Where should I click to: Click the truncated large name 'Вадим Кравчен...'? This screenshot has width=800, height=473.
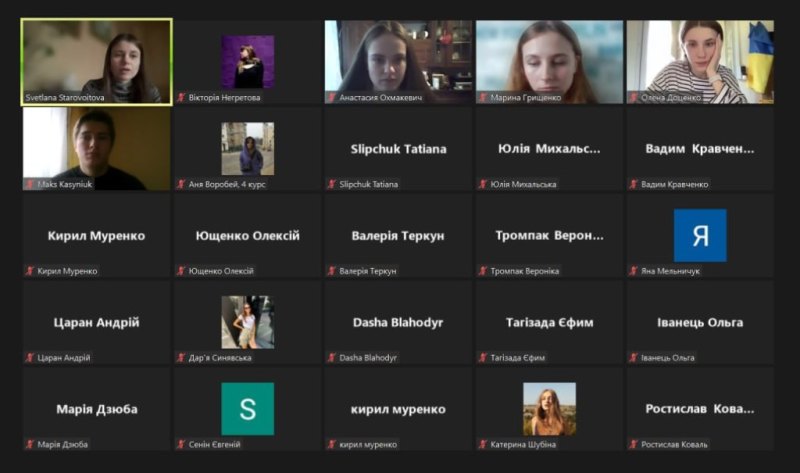click(x=700, y=149)
